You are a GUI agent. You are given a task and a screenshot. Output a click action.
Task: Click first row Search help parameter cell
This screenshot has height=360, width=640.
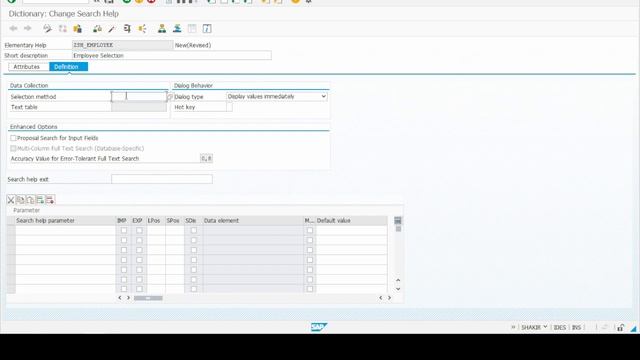pos(65,230)
